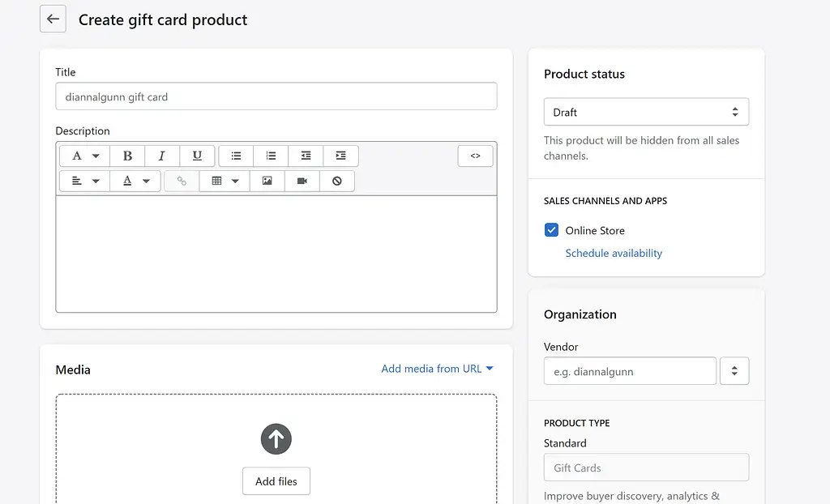The image size is (830, 504).
Task: Insert a video into description
Action: pyautogui.click(x=302, y=181)
